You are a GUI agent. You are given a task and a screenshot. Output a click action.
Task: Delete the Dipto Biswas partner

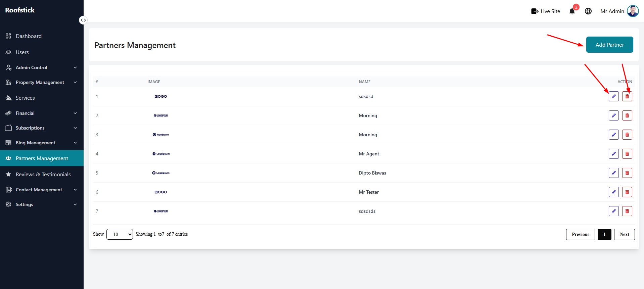click(x=627, y=173)
